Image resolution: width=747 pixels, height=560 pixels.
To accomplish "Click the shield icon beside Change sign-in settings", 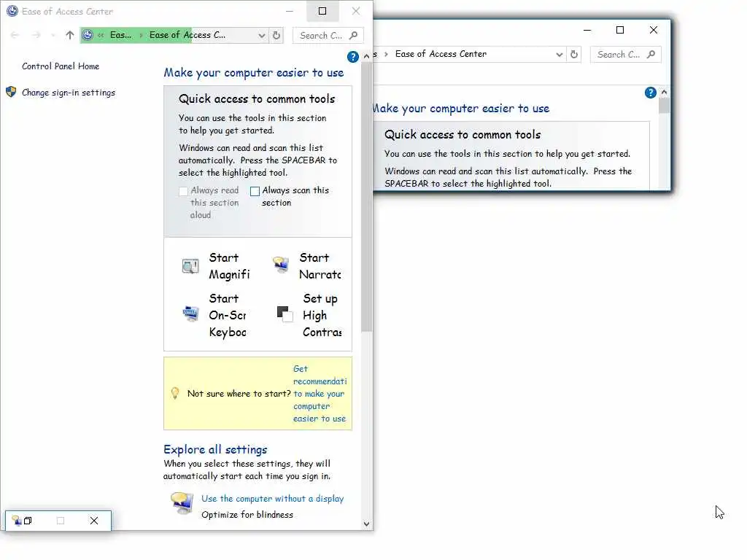I will 11,92.
